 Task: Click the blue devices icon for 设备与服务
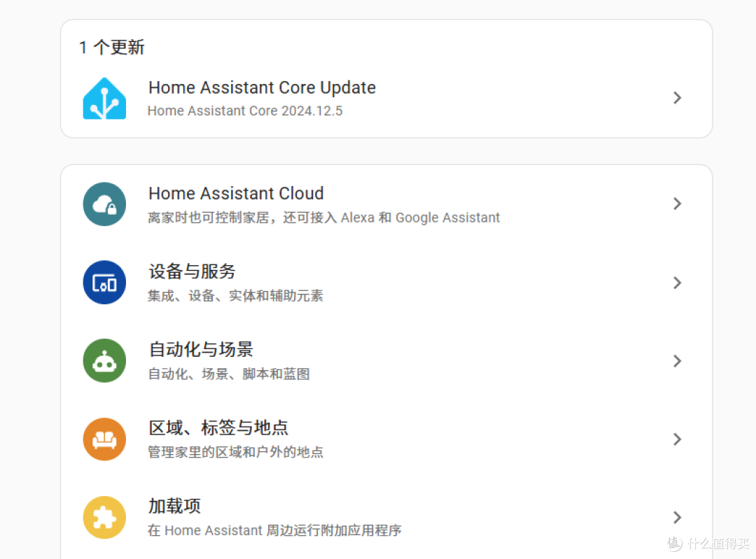tap(104, 283)
